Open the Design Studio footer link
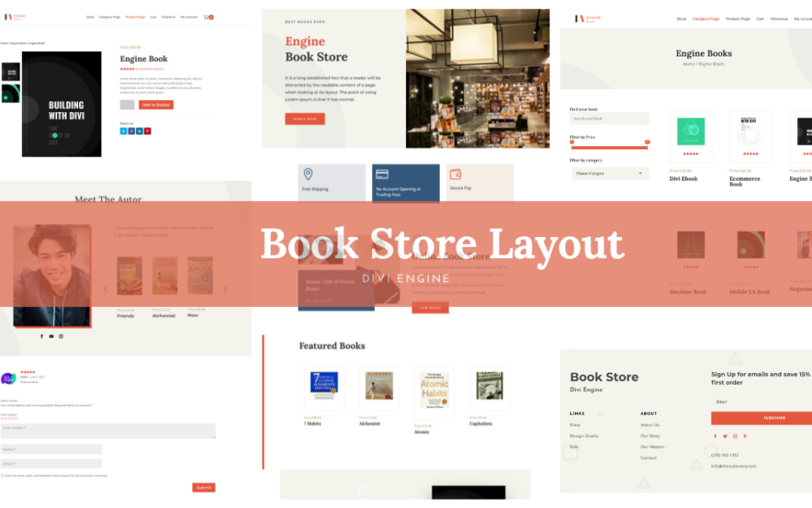Viewport: 812px width, 508px height. point(584,436)
